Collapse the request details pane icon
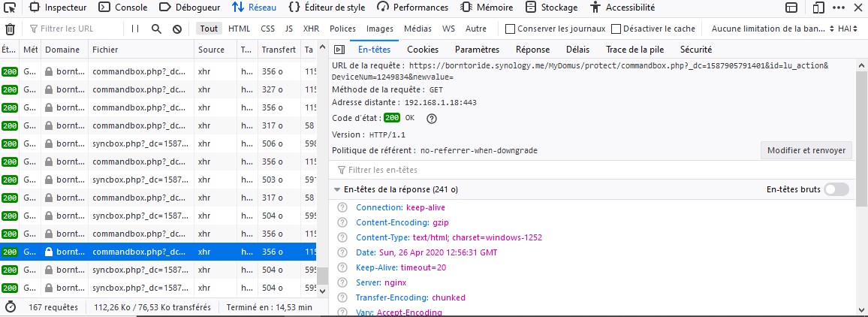This screenshot has width=868, height=317. coord(339,50)
